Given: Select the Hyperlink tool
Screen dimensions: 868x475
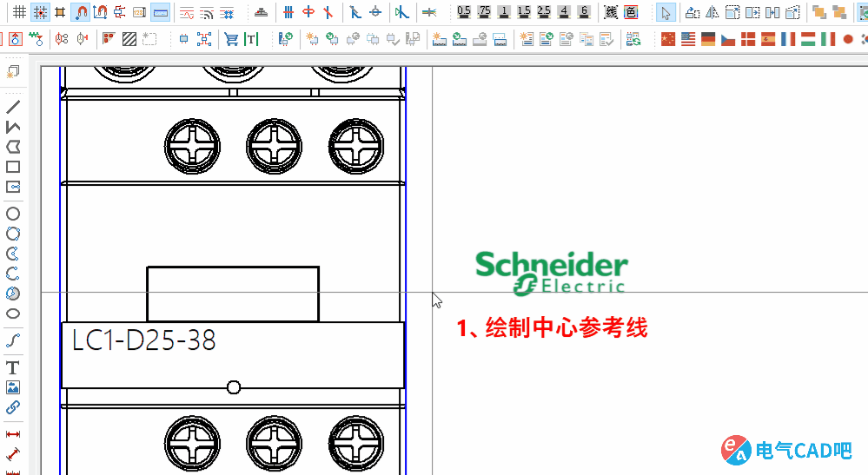Looking at the screenshot, I should [13, 407].
